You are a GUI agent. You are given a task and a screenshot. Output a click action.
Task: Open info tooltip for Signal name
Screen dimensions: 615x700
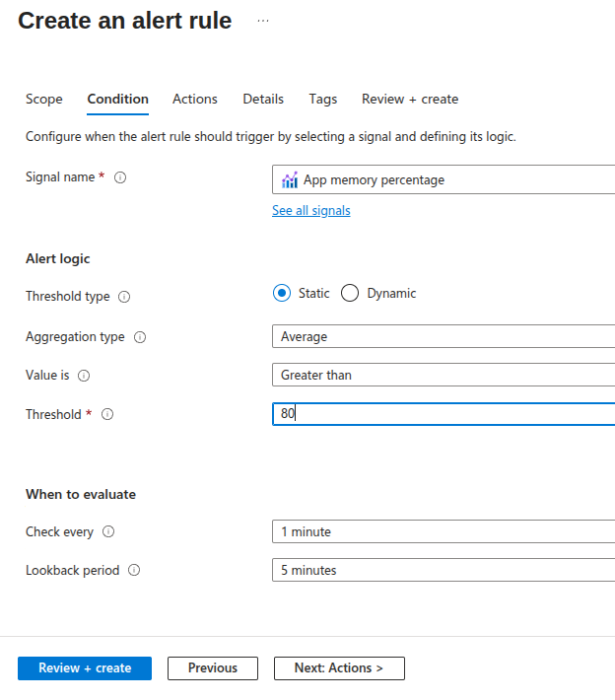[120, 177]
